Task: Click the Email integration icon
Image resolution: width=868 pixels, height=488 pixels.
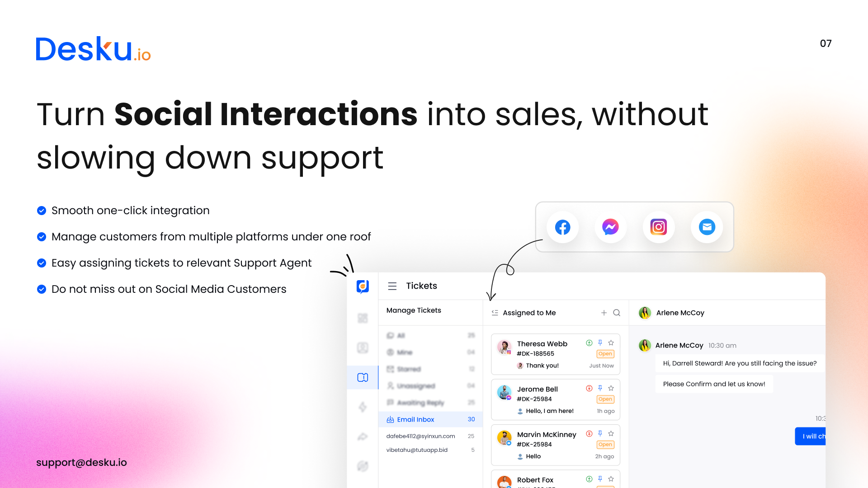Action: point(707,227)
